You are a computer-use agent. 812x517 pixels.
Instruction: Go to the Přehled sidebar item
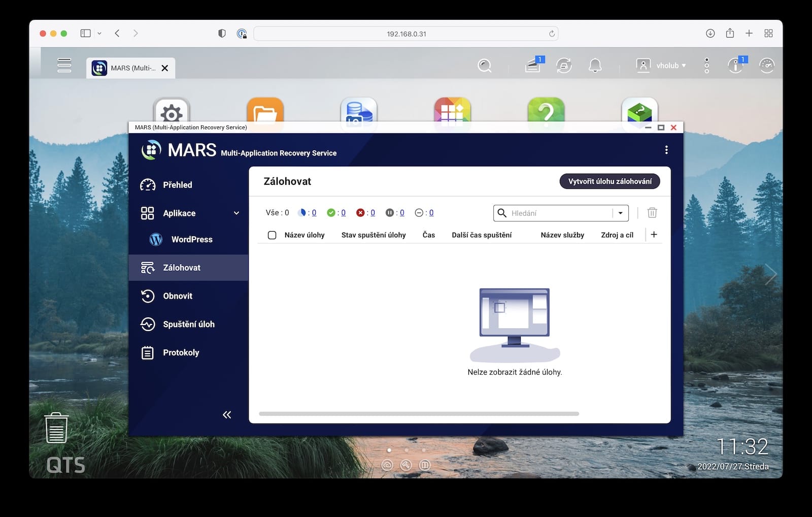[x=177, y=185]
